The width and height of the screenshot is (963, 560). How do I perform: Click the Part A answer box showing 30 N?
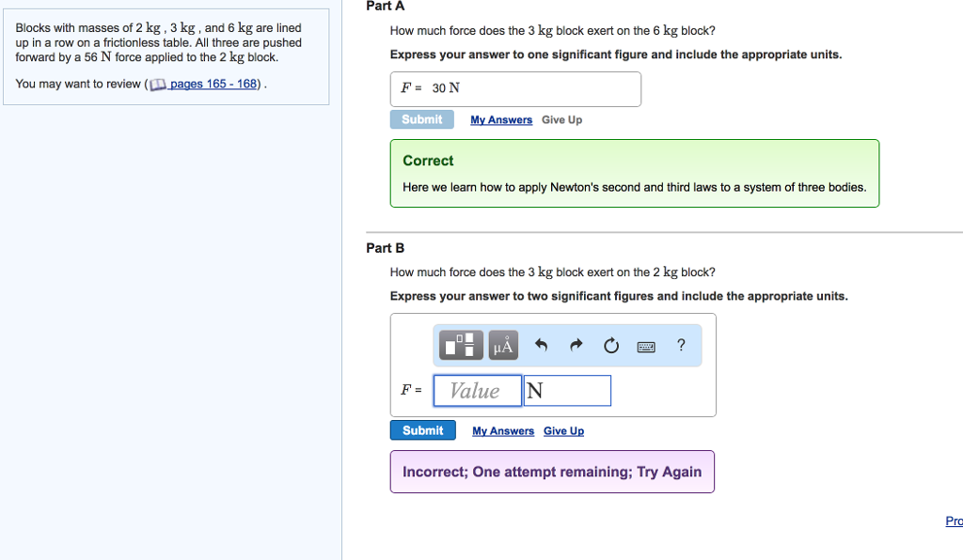(x=515, y=88)
